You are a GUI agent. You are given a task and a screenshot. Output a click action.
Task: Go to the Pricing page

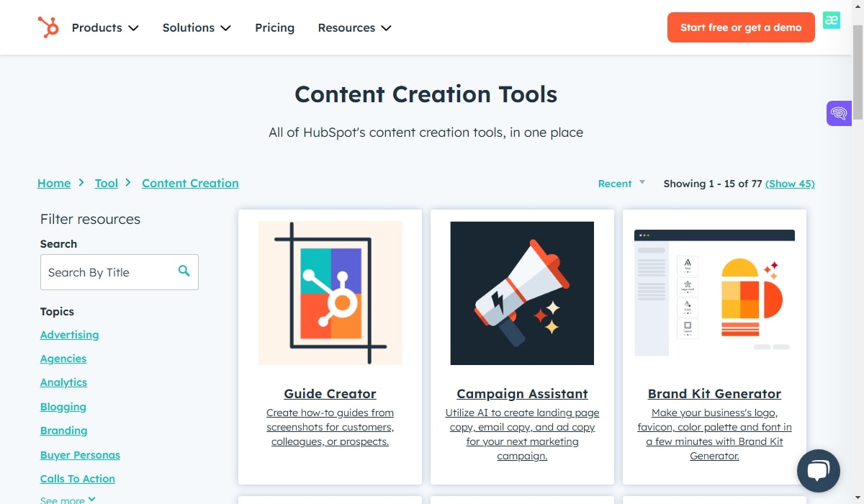click(274, 27)
